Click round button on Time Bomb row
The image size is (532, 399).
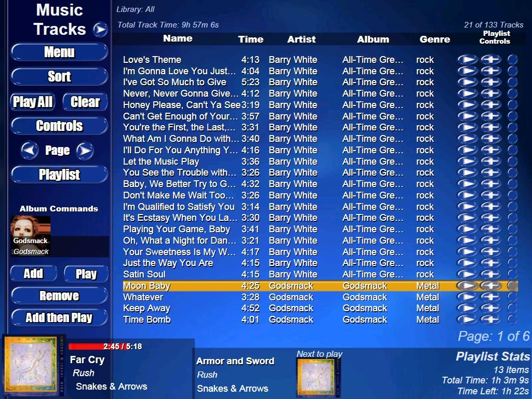point(512,320)
